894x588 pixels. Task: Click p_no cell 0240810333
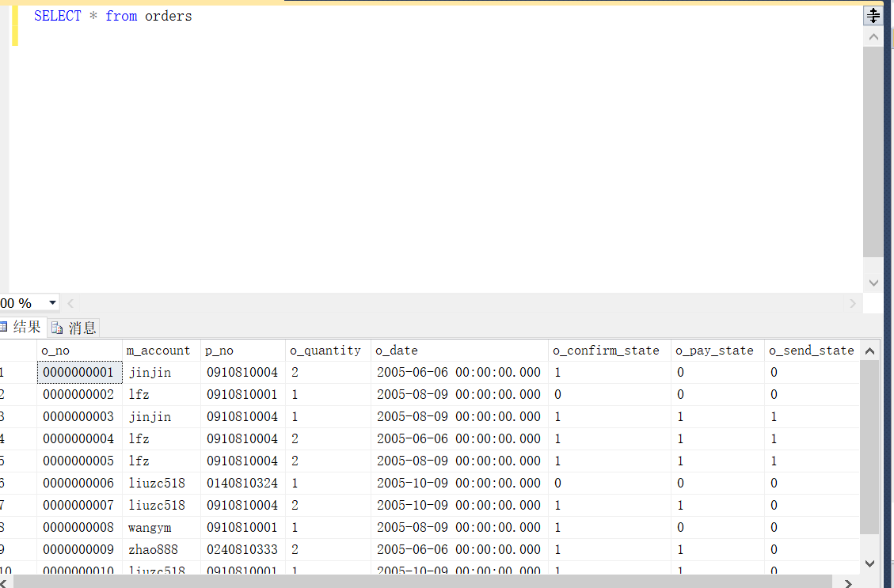click(243, 549)
